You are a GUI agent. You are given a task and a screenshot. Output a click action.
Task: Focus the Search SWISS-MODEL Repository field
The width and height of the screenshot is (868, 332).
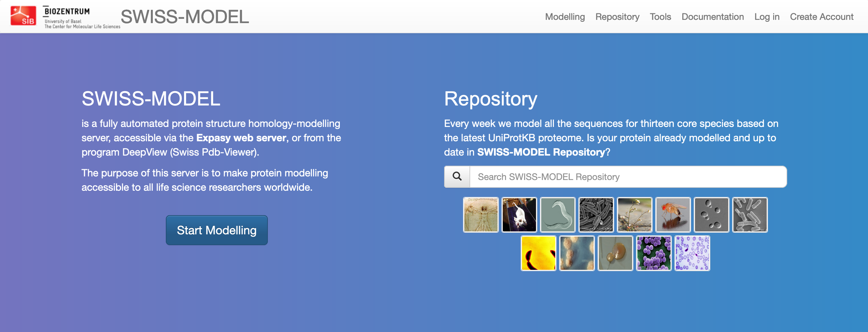[628, 176]
